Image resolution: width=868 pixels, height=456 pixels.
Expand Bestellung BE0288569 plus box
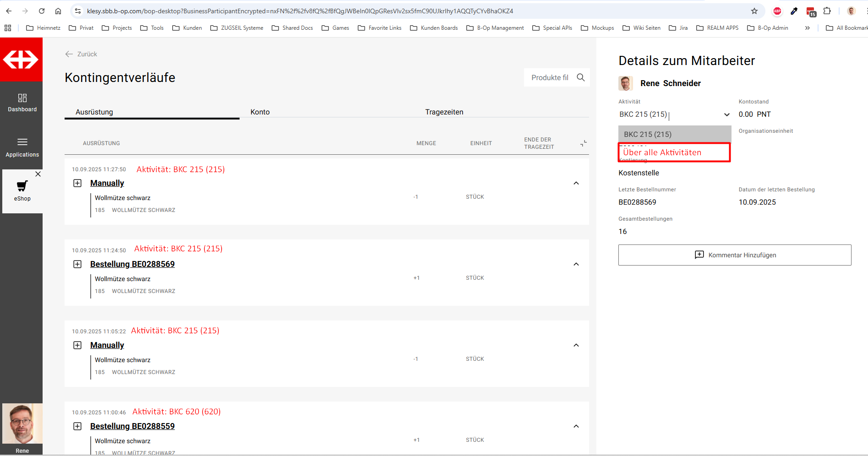(x=77, y=264)
